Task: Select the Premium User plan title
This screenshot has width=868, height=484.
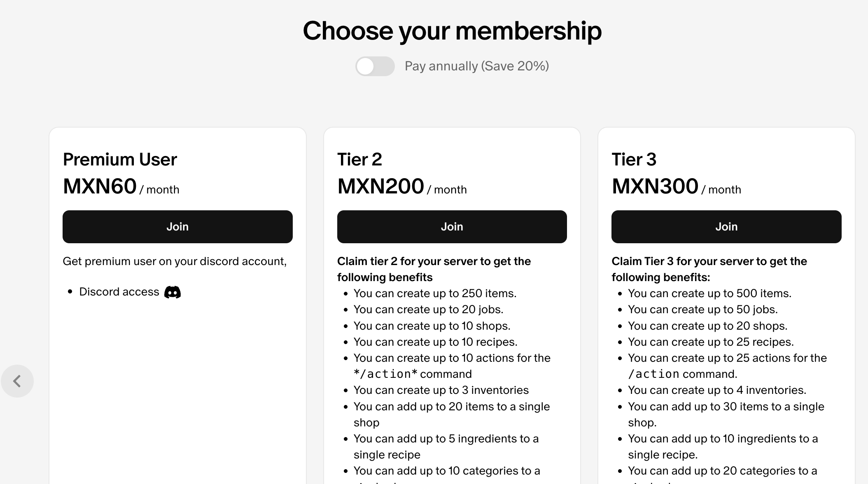Action: (120, 160)
